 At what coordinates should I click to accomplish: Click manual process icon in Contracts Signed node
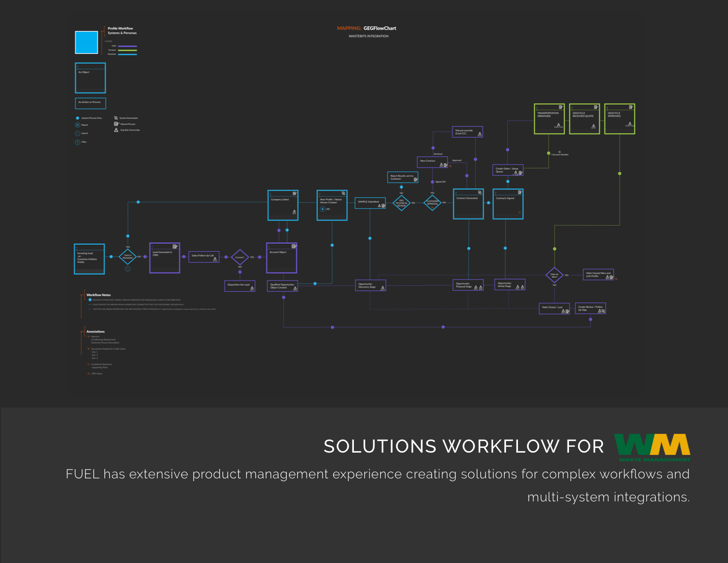520,192
